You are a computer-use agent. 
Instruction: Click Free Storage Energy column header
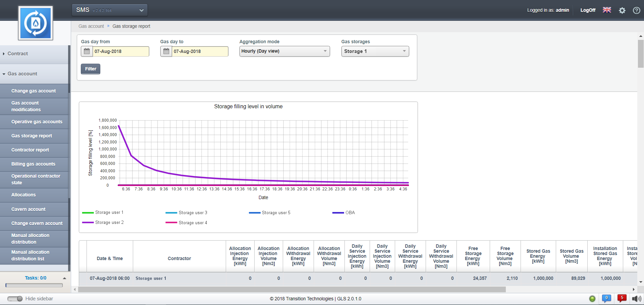click(x=473, y=256)
